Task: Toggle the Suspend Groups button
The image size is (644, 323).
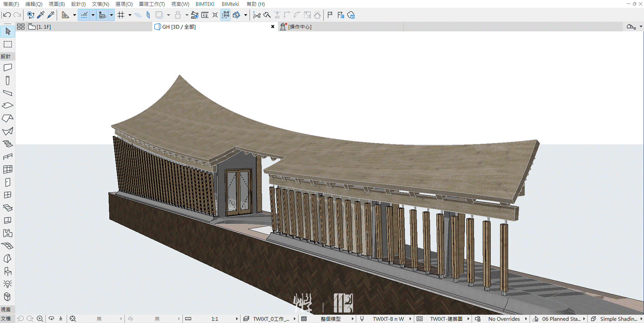Action: (225, 15)
